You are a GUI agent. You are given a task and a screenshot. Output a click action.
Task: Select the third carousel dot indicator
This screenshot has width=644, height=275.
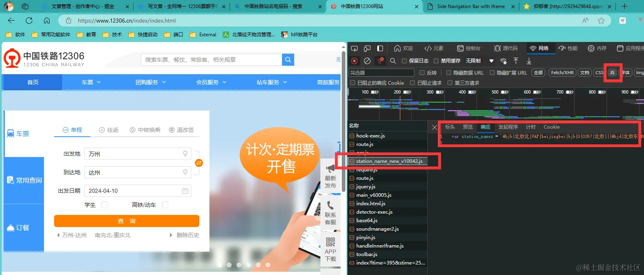[x=239, y=265]
